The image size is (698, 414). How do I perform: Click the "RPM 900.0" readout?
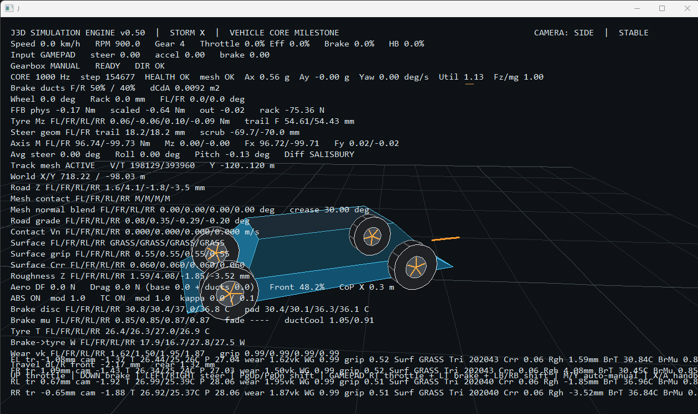[x=118, y=44]
